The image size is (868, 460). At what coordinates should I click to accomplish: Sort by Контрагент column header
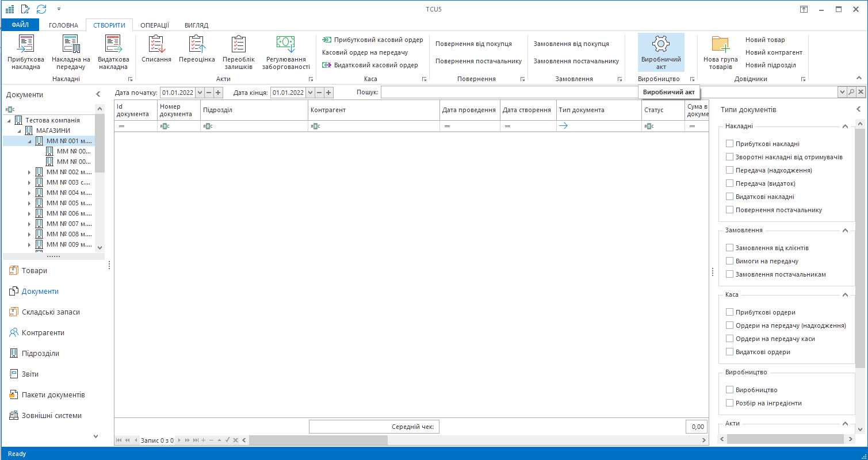[x=374, y=110]
